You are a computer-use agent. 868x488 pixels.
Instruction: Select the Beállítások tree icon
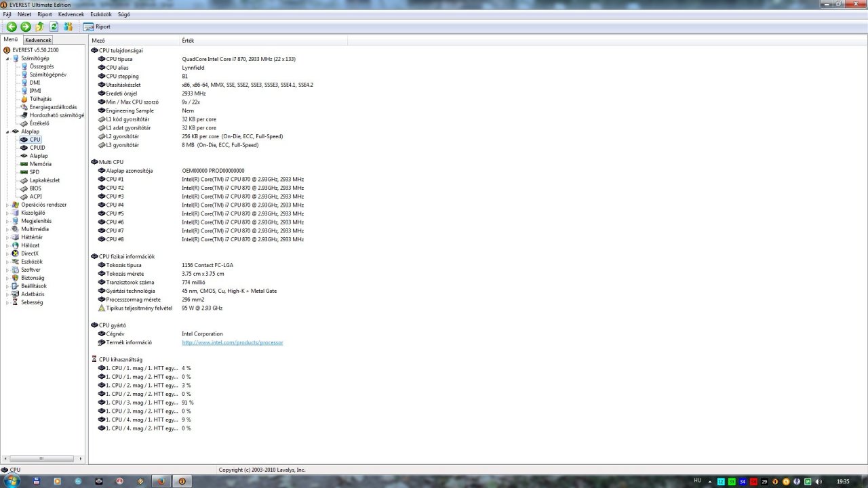pos(16,286)
